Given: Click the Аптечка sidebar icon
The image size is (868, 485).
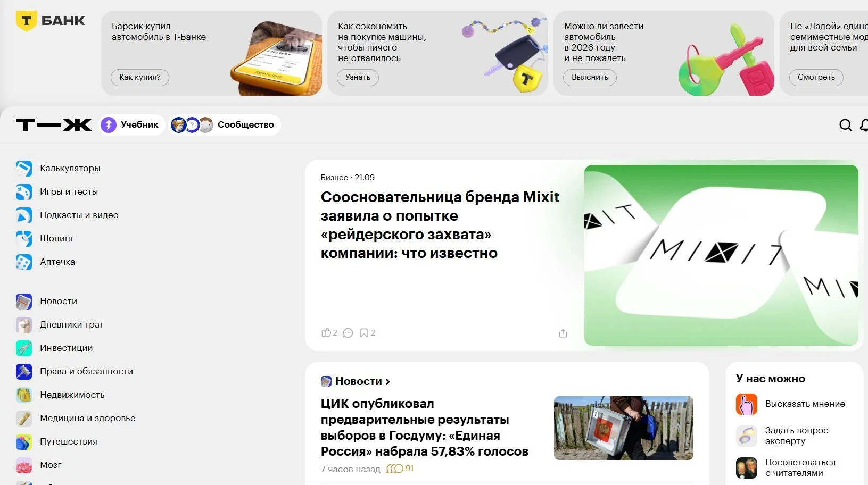Looking at the screenshot, I should (23, 262).
